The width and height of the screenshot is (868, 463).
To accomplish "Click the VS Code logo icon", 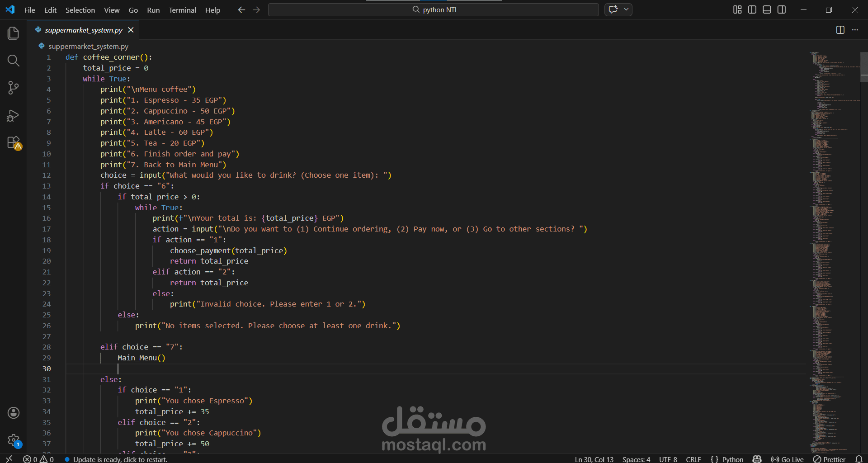I will (x=10, y=9).
